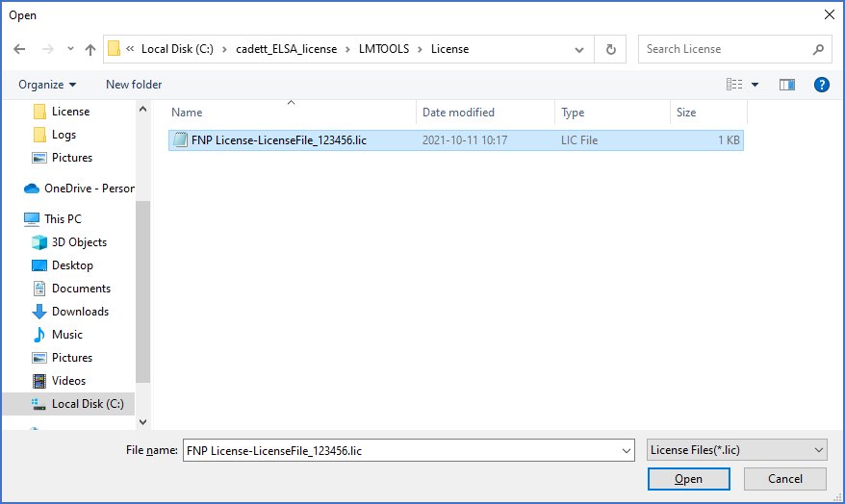
Task: Open Pictures below Music in the sidebar
Action: coord(72,358)
